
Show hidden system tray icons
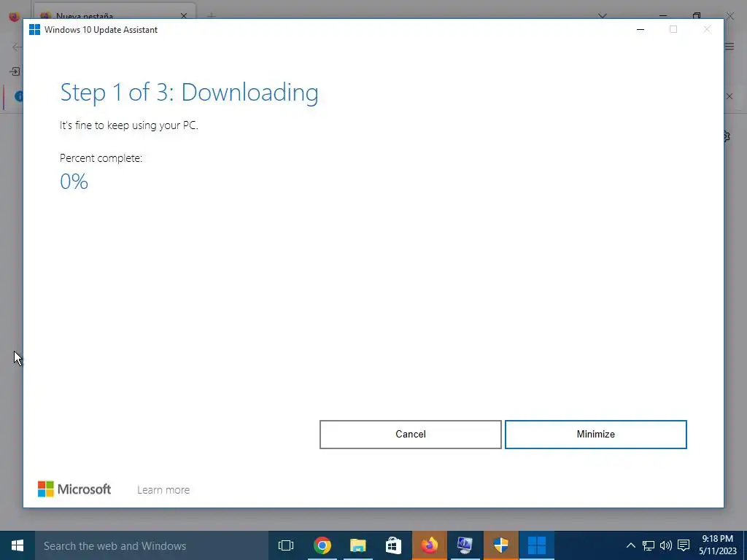631,545
